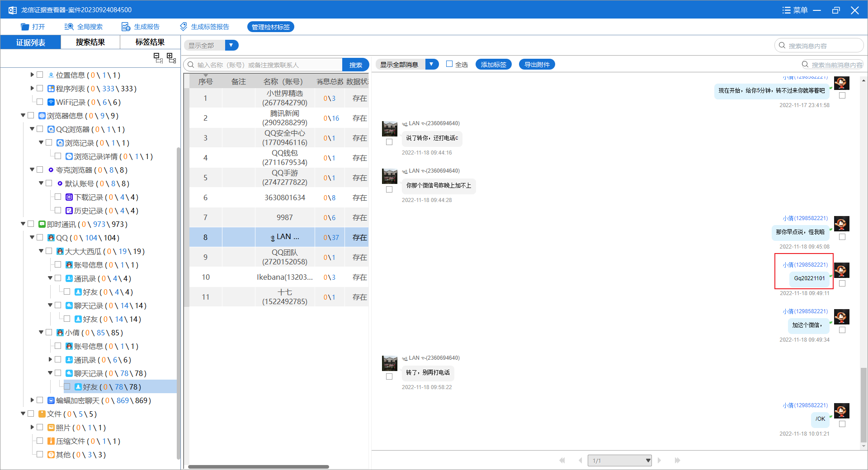This screenshot has width=868, height=470.
Task: Switch to the search results tab
Action: click(x=90, y=42)
